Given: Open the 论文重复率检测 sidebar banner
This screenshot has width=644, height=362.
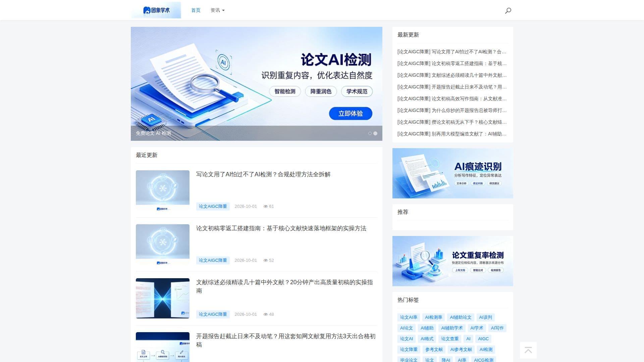Looking at the screenshot, I should [453, 261].
